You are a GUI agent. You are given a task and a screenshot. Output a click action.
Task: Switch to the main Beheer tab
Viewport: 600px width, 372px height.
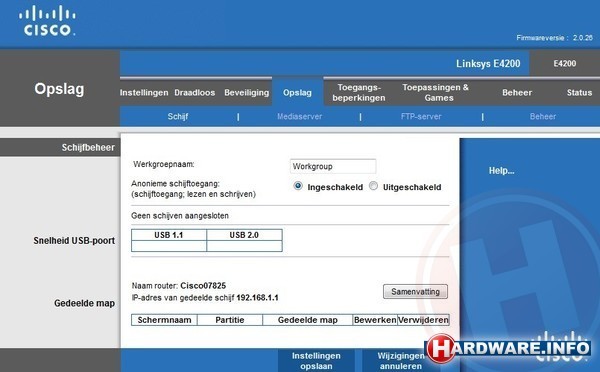(x=517, y=93)
